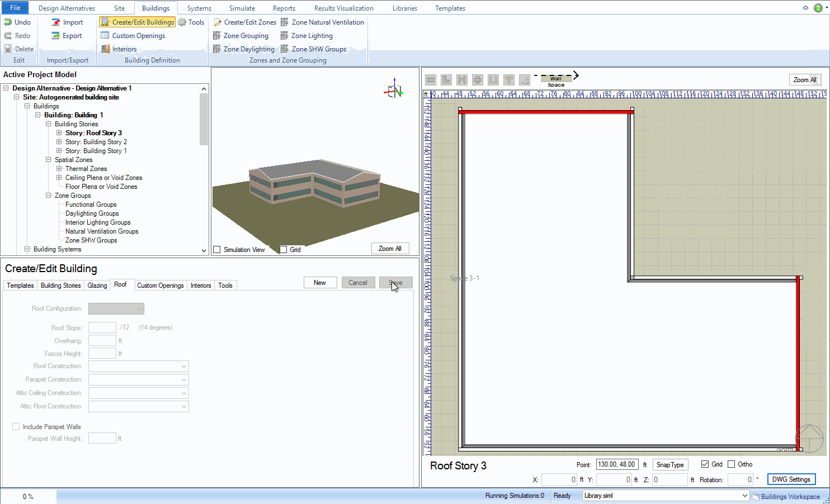This screenshot has width=830, height=504.
Task: Select the T-shaped floor plan template
Action: [x=508, y=80]
